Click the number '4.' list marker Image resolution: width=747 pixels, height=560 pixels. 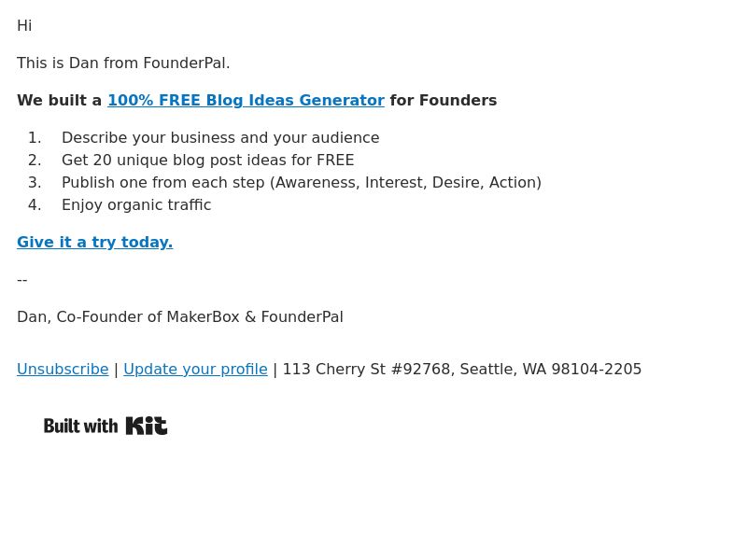[x=35, y=204]
